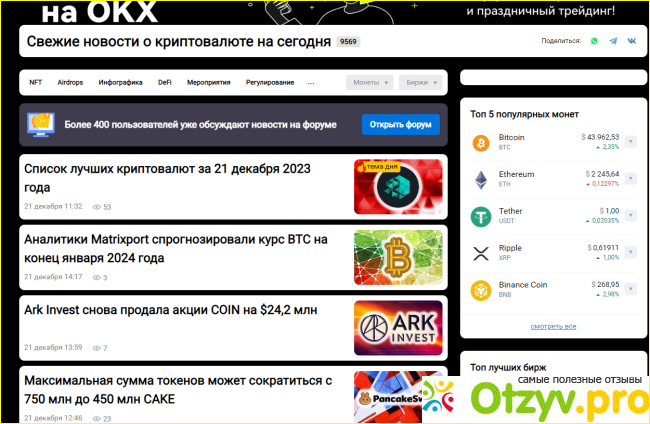Click the Ethereum coin logo
This screenshot has width=650, height=424.
[481, 179]
